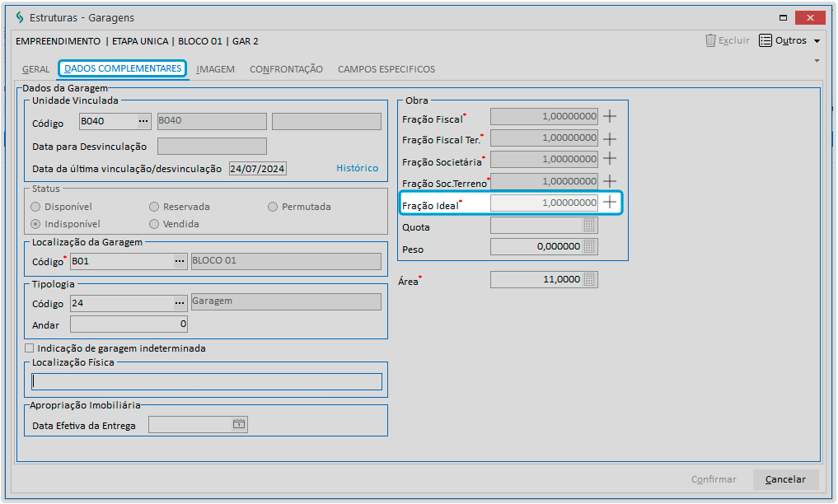Click the Fração Societária value field
This screenshot has width=838, height=504.
pyautogui.click(x=544, y=159)
